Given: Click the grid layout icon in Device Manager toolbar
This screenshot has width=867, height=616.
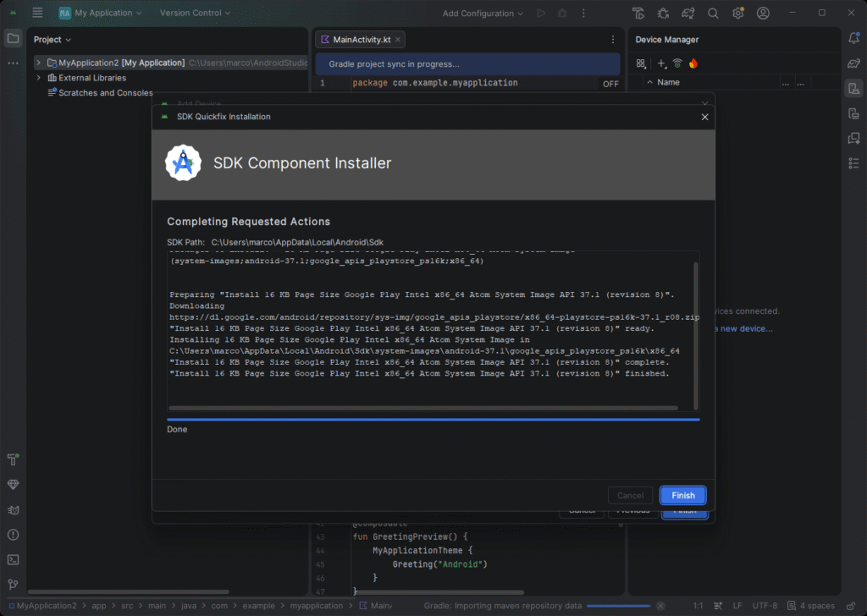Looking at the screenshot, I should (x=641, y=63).
